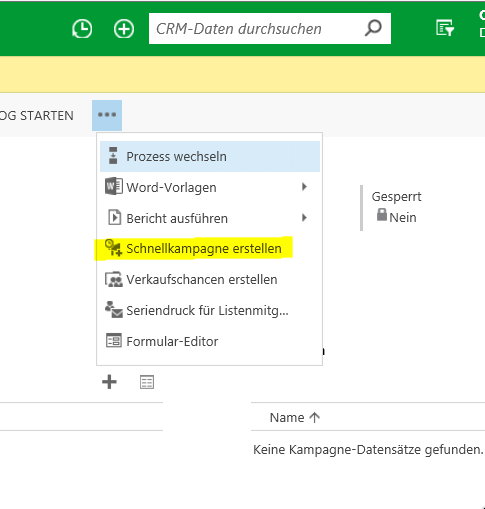Click the DIALOG STARTEN command button
The width and height of the screenshot is (485, 509).
36,116
